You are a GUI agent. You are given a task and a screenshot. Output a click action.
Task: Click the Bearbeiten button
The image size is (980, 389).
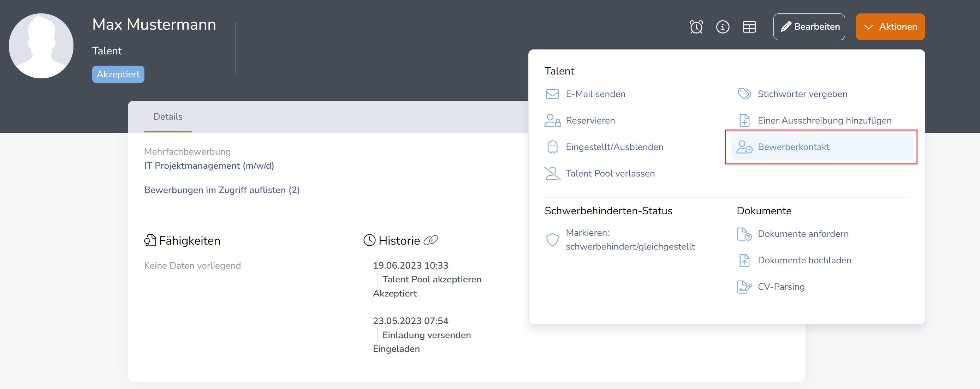coord(809,26)
